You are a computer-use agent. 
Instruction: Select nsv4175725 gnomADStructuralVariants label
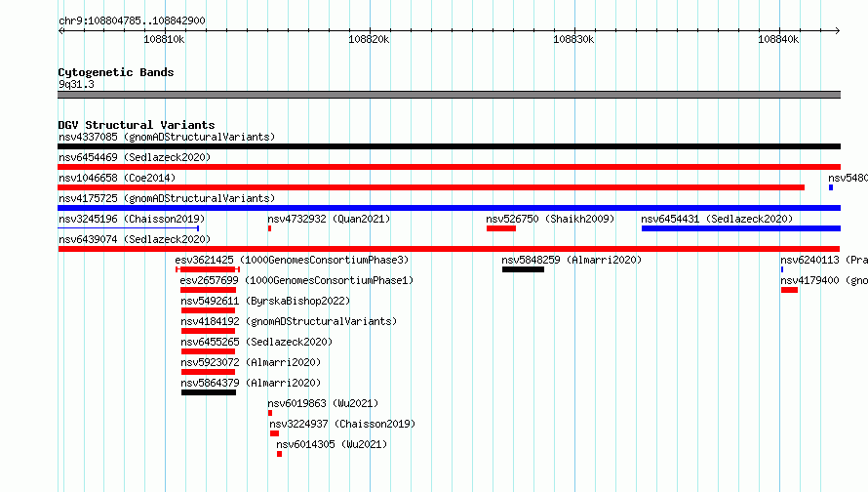[x=167, y=198]
